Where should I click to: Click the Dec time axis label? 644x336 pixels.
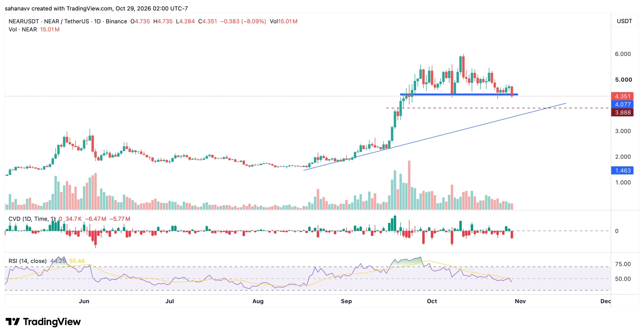tap(605, 301)
